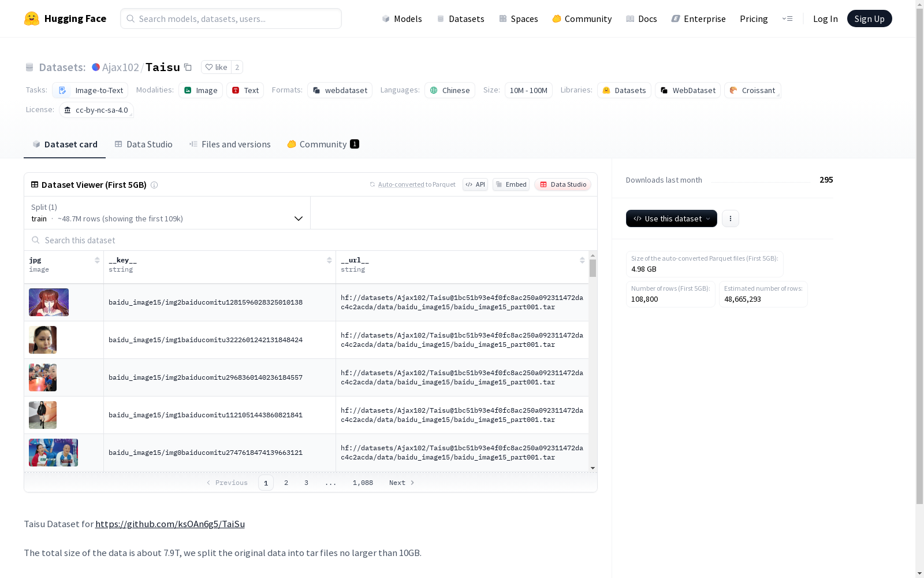Sort the __key__ column

[329, 260]
